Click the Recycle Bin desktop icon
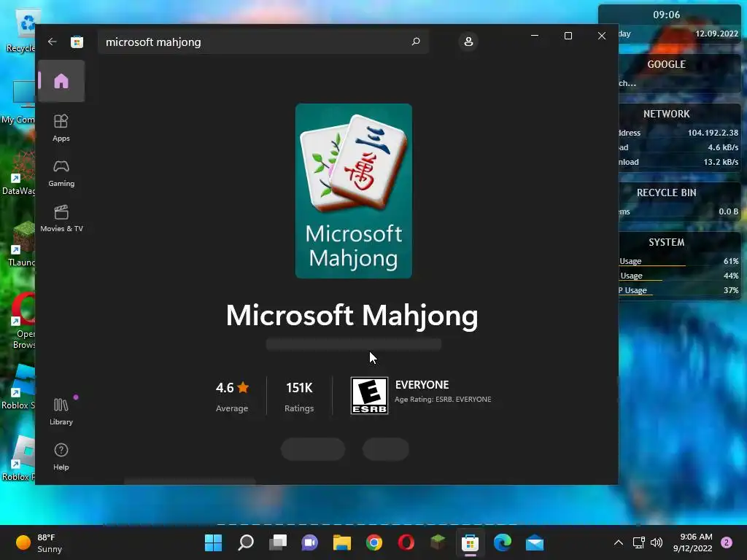The image size is (747, 560). pyautogui.click(x=21, y=31)
